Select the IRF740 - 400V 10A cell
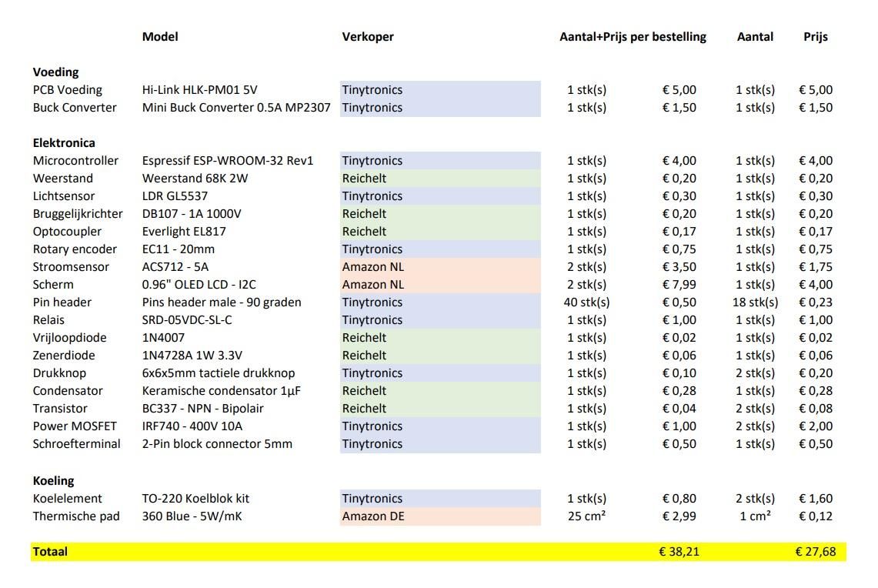878x588 pixels. 192,426
